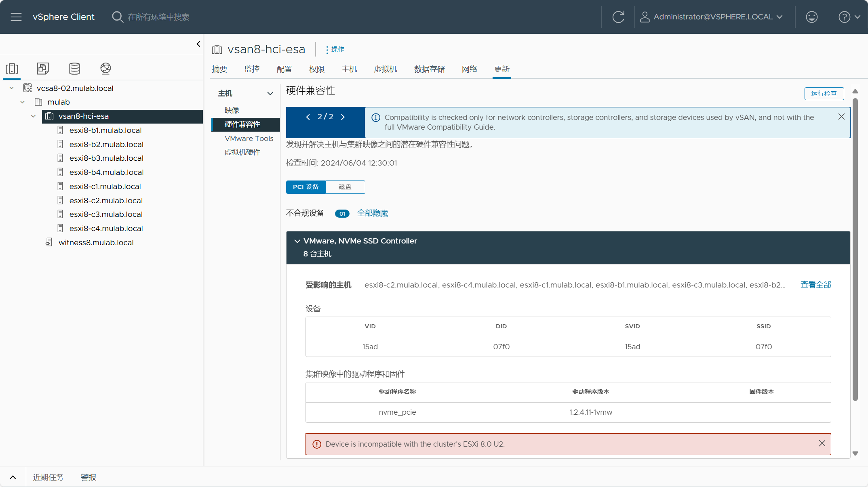
Task: Click the info icon in compatibility banner
Action: [376, 118]
